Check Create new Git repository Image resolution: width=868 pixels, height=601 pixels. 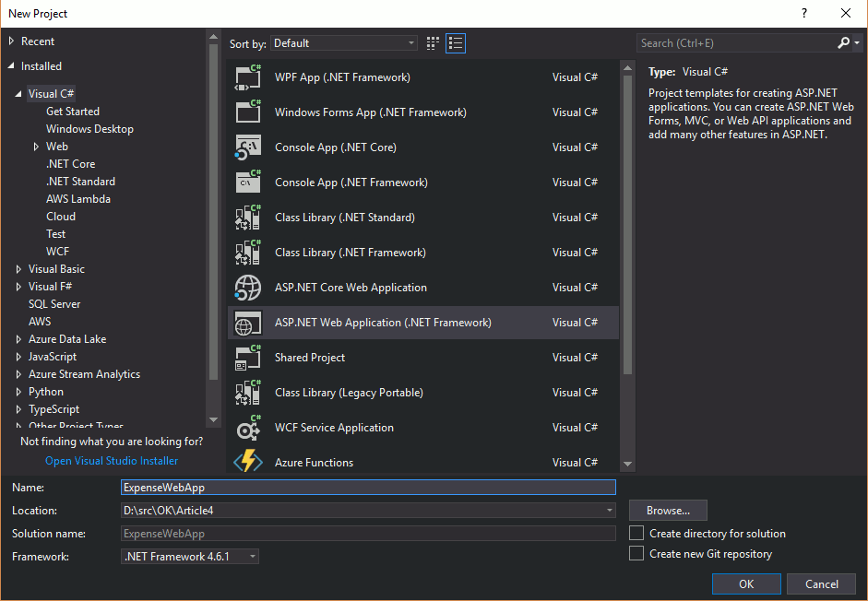point(636,553)
